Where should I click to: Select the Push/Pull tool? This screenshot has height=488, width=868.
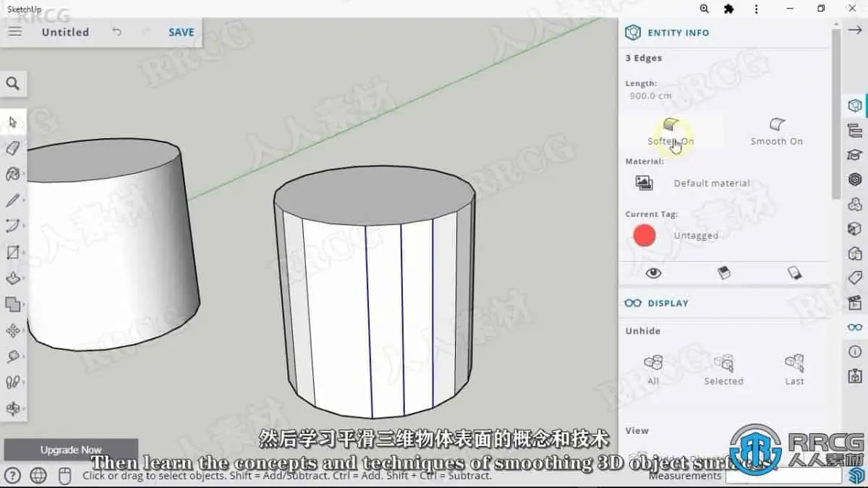[13, 278]
